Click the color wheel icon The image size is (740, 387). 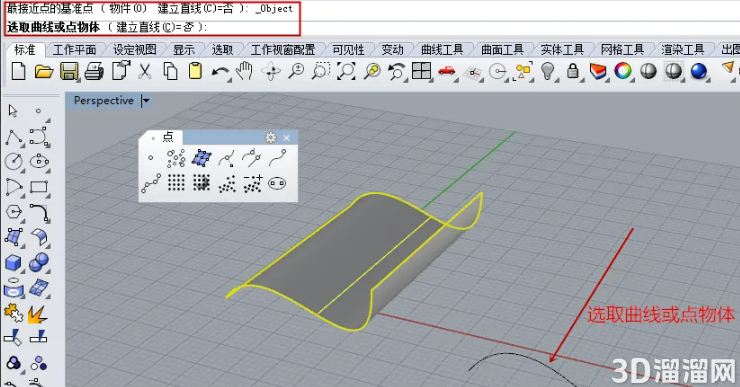click(x=623, y=72)
